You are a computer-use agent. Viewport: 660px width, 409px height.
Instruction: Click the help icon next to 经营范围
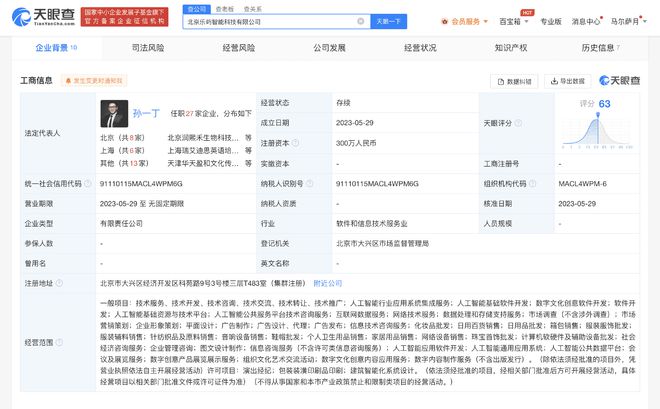tap(59, 343)
